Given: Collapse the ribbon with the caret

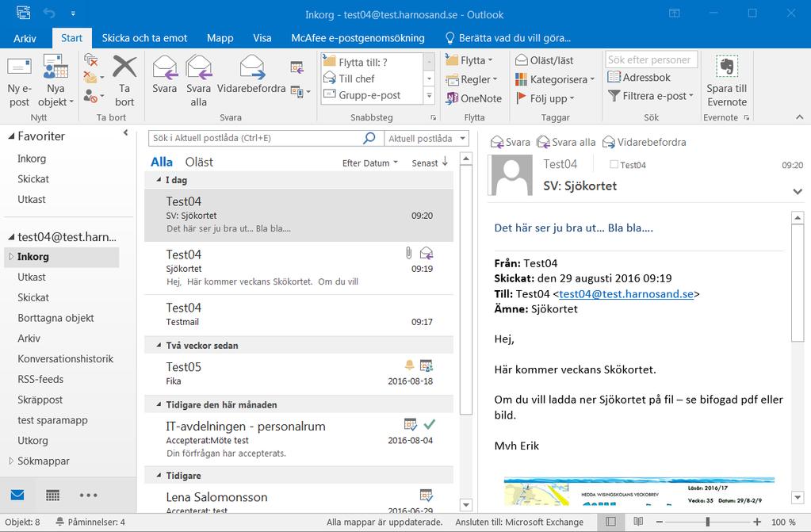Looking at the screenshot, I should 800,117.
